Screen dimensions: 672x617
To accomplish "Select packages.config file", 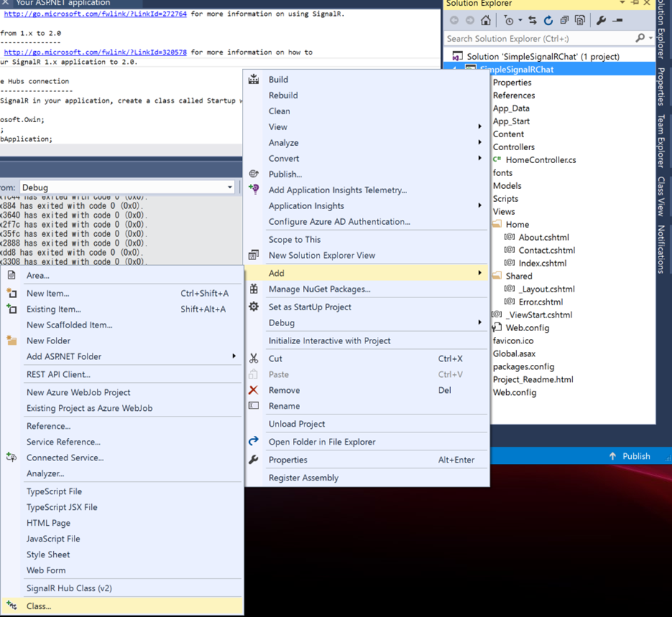I will 523,366.
